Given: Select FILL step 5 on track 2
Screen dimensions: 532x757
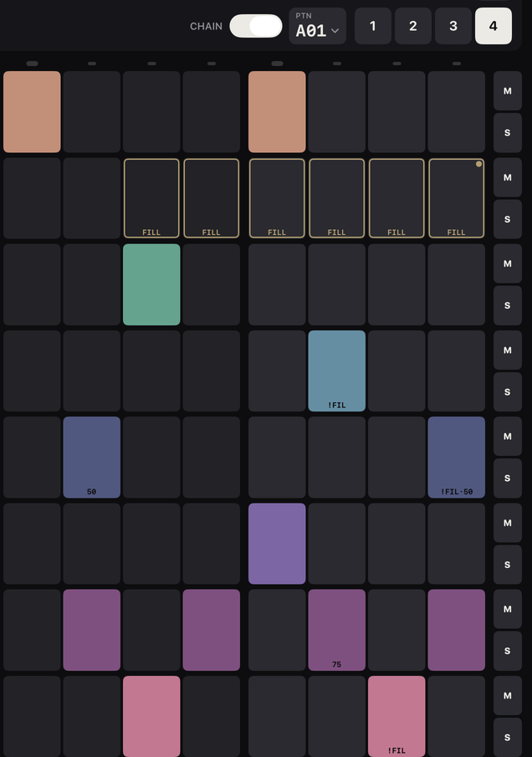Looking at the screenshot, I should point(277,198).
